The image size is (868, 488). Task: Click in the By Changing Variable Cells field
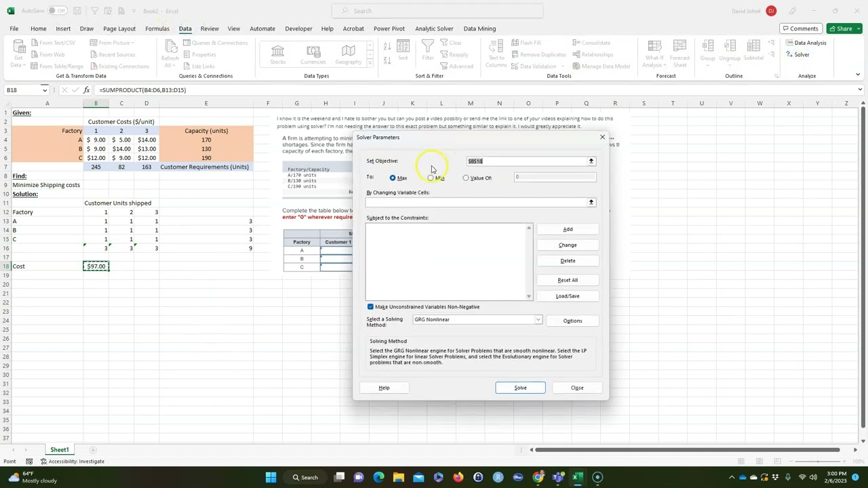pyautogui.click(x=477, y=203)
